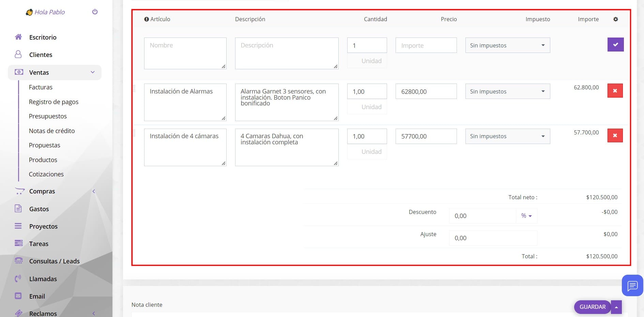Edit Instalación de 4 cámaras name field
This screenshot has height=317, width=644.
point(185,147)
